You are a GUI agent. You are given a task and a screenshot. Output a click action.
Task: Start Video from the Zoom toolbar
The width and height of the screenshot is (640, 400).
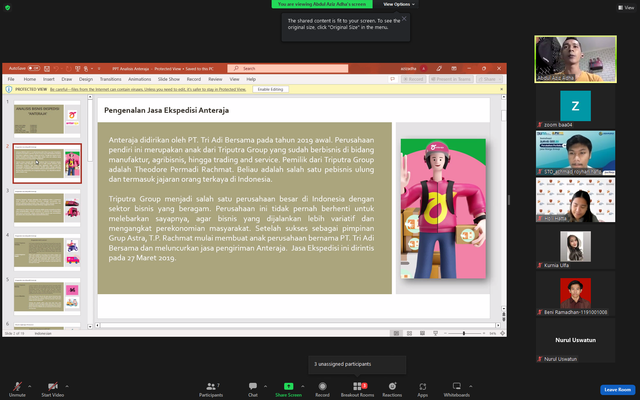click(x=53, y=389)
